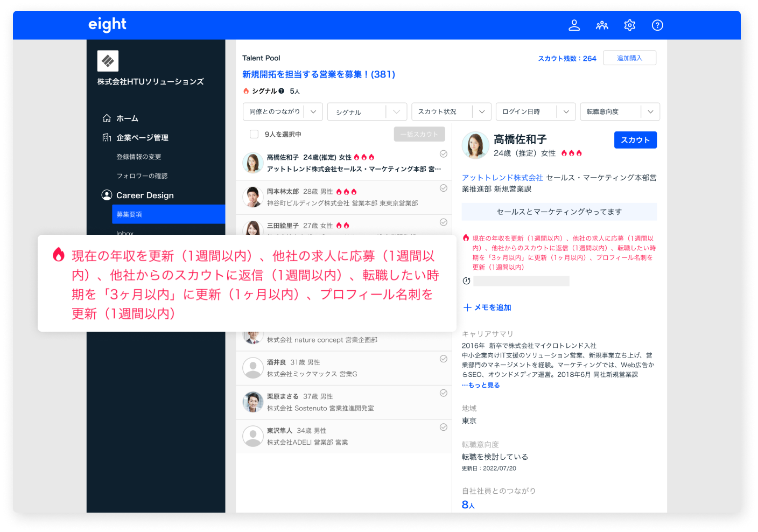Screen dimensions: 758x532
Task: Click 栗原まさる avatar photo
Action: click(252, 402)
